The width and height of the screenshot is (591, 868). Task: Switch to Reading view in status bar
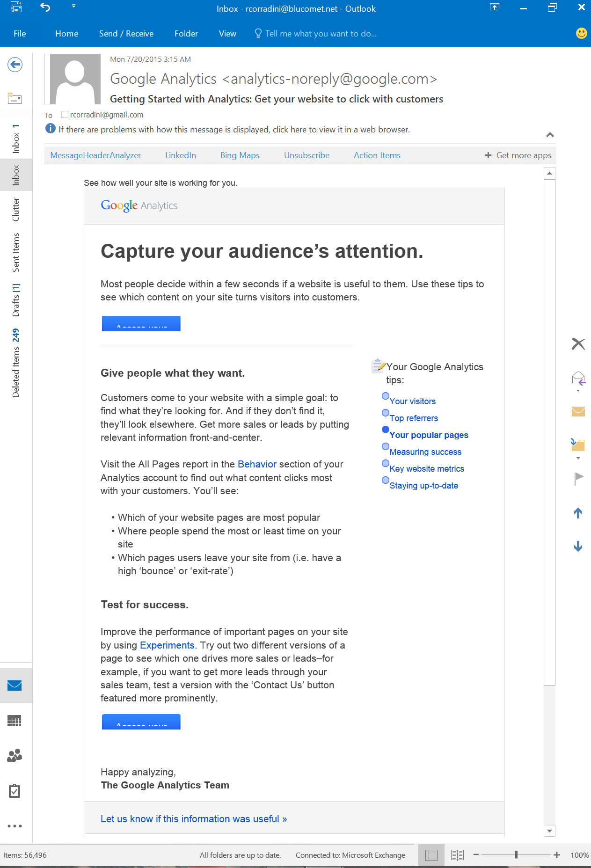[457, 855]
